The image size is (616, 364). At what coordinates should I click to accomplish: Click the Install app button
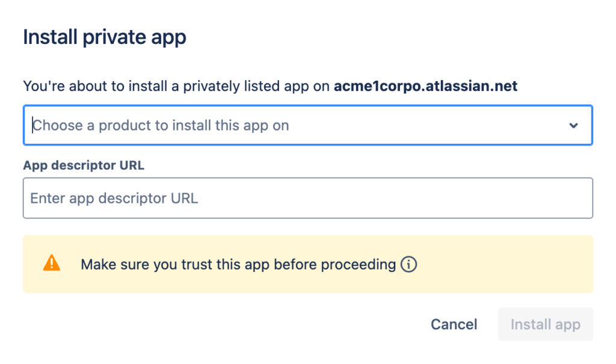(x=545, y=325)
